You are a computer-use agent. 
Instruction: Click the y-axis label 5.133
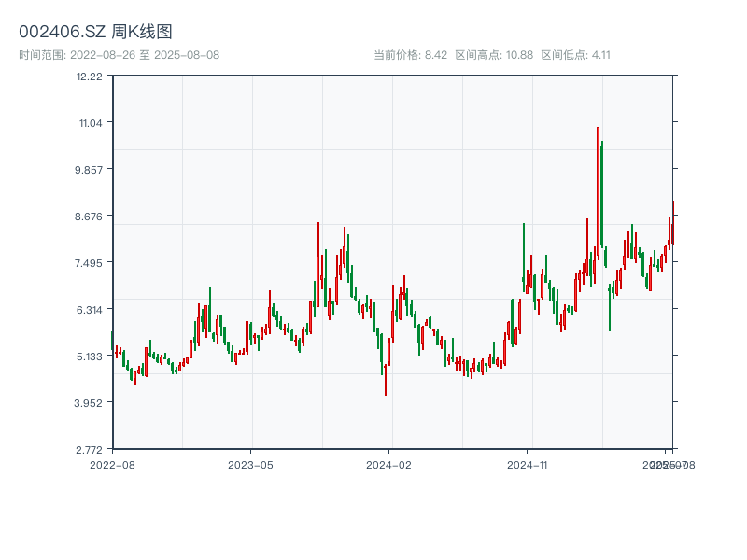[x=89, y=357]
